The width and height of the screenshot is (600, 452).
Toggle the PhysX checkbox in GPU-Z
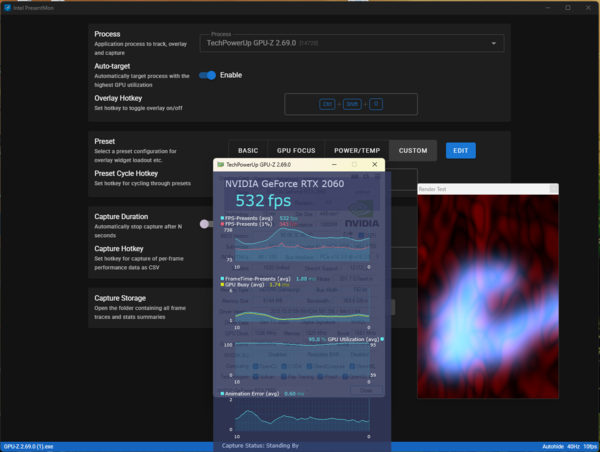320,377
